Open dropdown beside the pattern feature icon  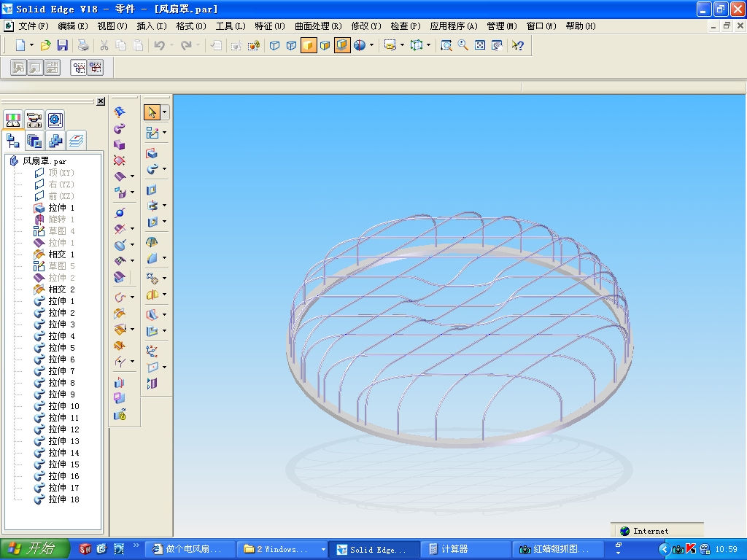point(164,278)
